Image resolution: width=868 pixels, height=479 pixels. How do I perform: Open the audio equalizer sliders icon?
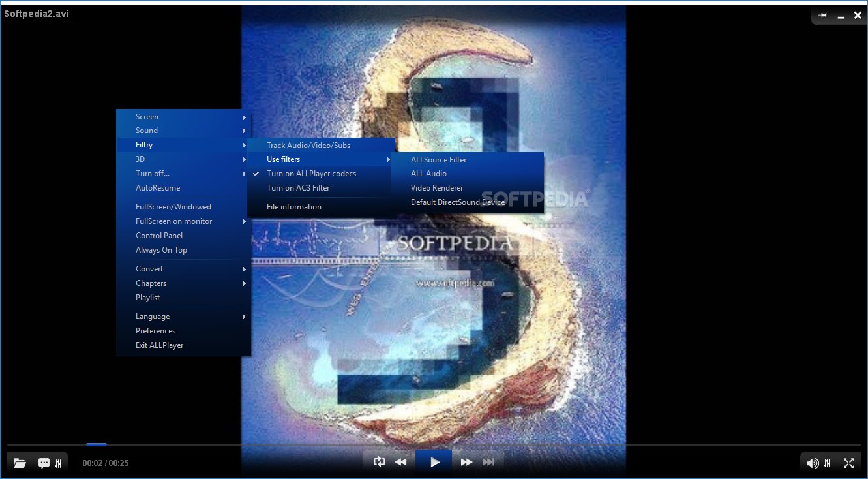[x=827, y=463]
